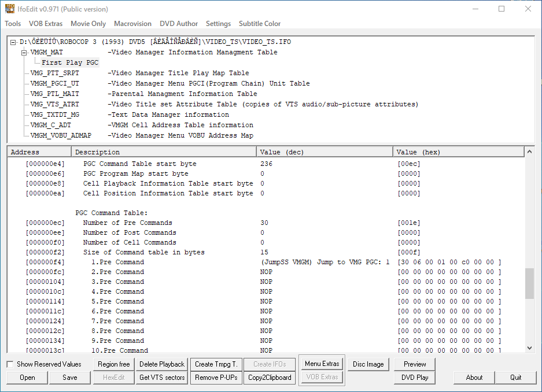The height and width of the screenshot is (392, 542).
Task: Click the Disc Image button
Action: click(368, 364)
